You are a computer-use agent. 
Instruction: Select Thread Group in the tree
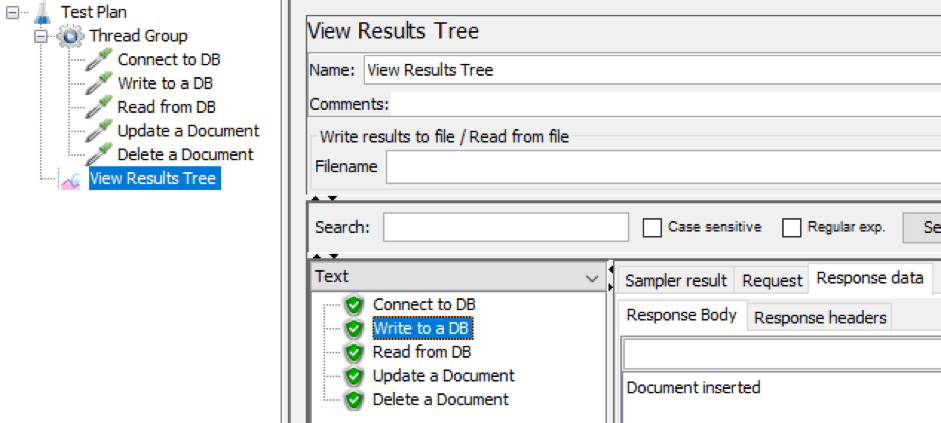[x=139, y=36]
